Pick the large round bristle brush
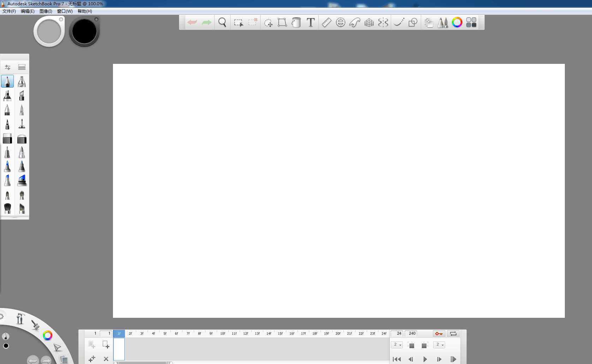The width and height of the screenshot is (592, 364). tap(7, 208)
